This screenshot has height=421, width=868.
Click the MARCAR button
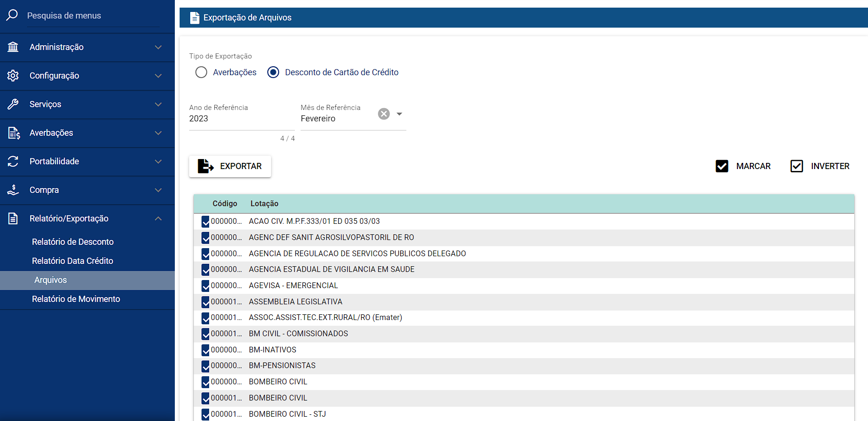pyautogui.click(x=743, y=166)
